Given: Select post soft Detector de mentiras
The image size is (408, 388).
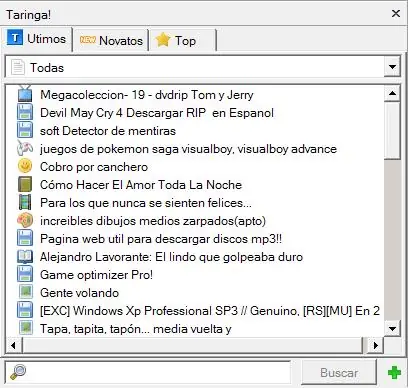Looking at the screenshot, I should [x=108, y=131].
